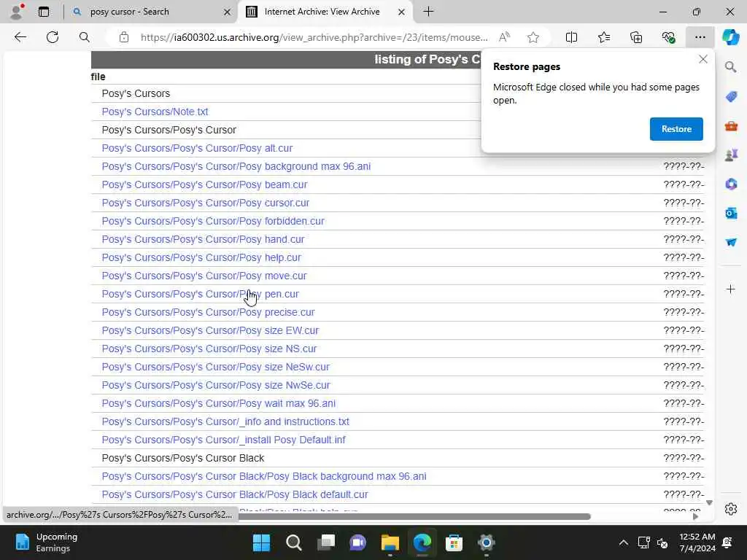The image size is (747, 560).
Task: Add this page to favorites
Action: [533, 37]
